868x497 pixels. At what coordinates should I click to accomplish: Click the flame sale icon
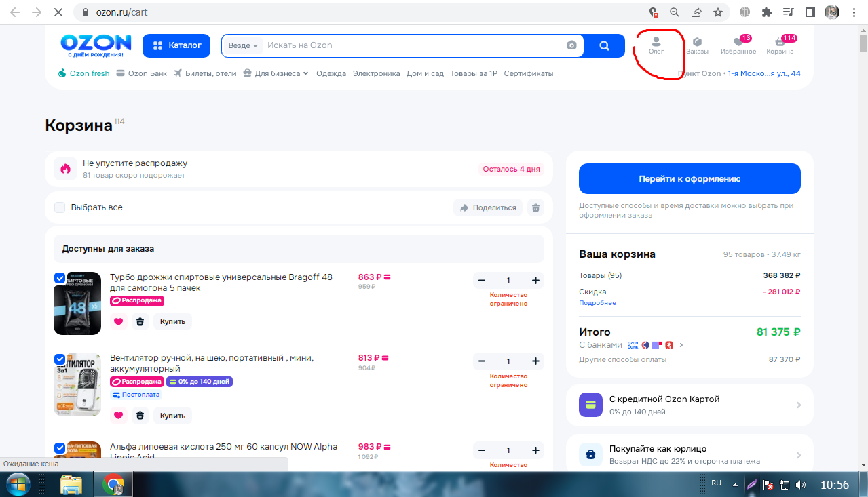click(x=65, y=169)
